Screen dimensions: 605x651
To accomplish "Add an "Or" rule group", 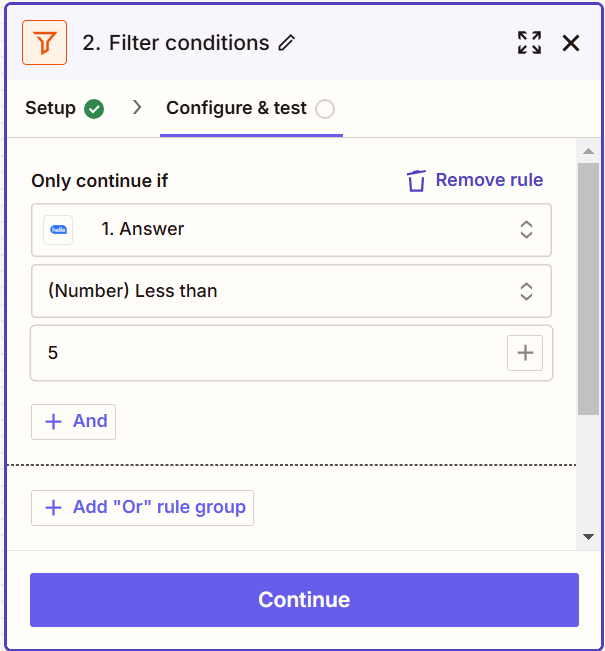I will [x=142, y=507].
